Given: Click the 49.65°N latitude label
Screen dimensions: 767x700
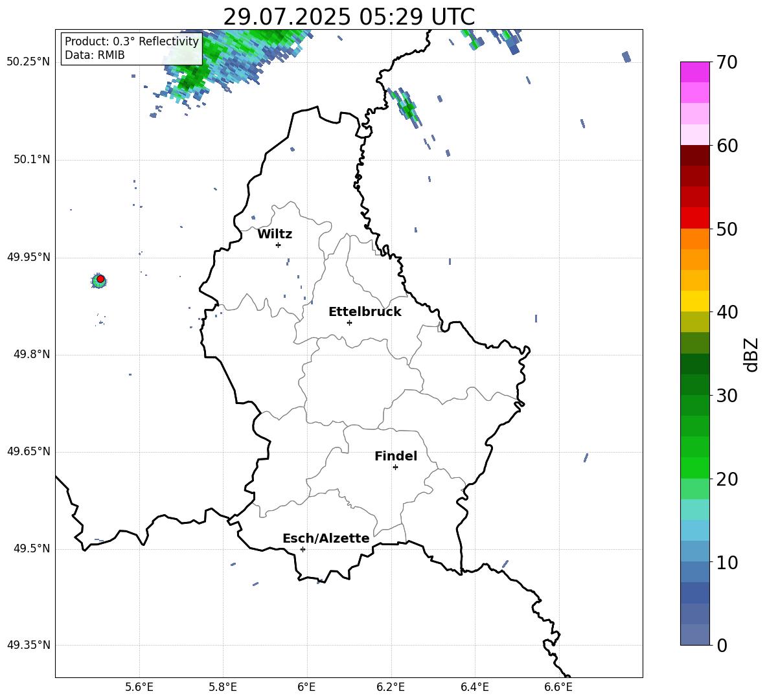Looking at the screenshot, I should (x=29, y=451).
